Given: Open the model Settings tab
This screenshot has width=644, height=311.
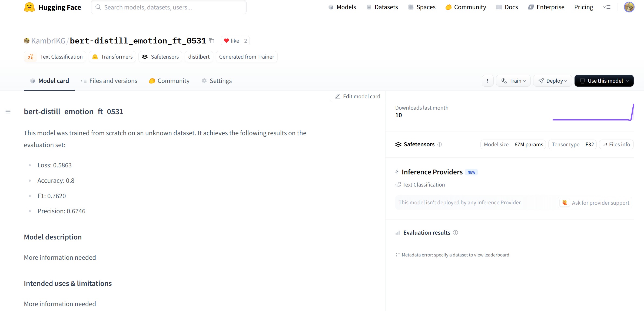Looking at the screenshot, I should [x=217, y=81].
